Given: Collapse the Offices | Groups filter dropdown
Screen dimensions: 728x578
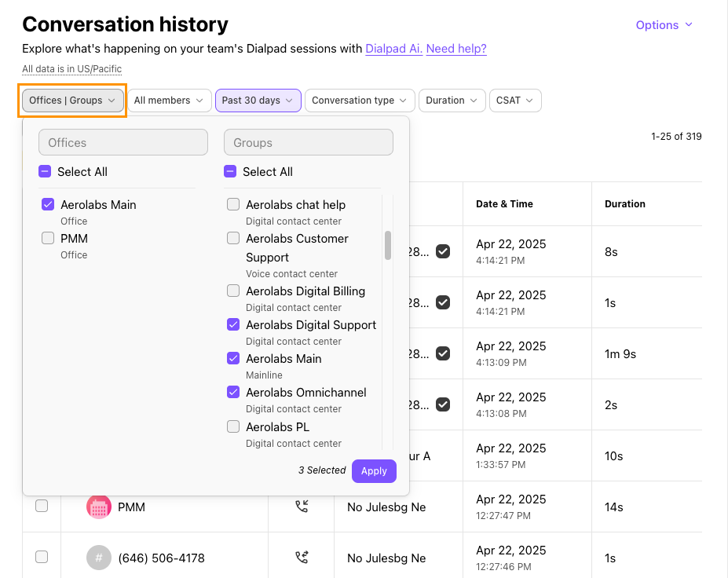Looking at the screenshot, I should (72, 101).
